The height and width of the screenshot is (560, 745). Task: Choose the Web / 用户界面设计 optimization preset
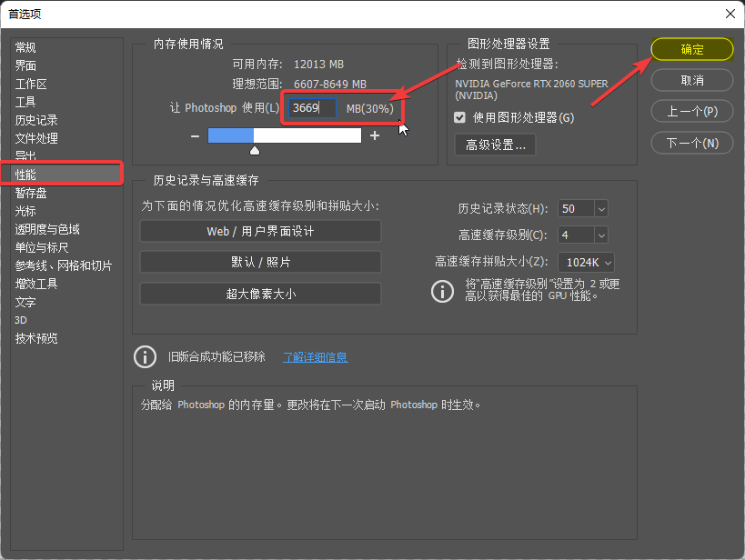(x=260, y=231)
